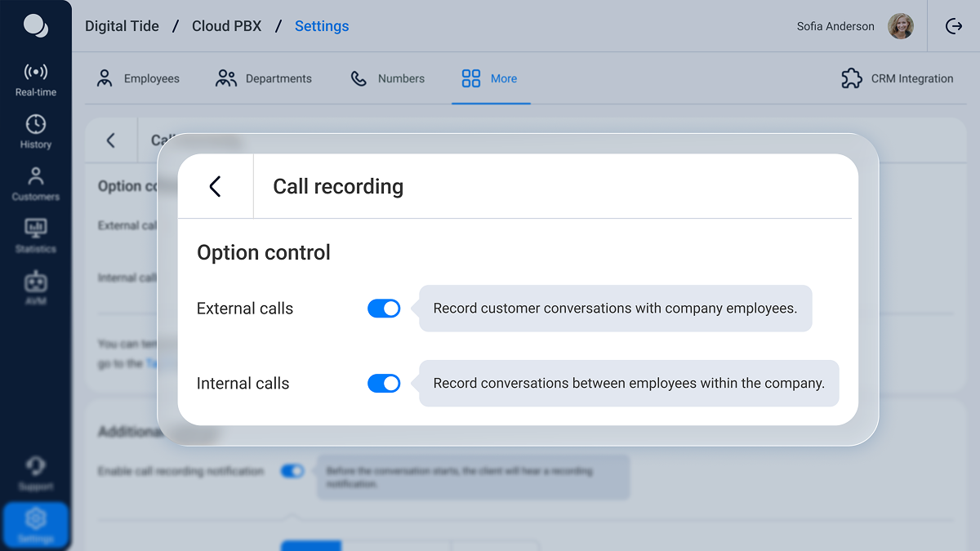Click 'Record conversations between employees within the company' tooltip
980x551 pixels.
click(629, 383)
